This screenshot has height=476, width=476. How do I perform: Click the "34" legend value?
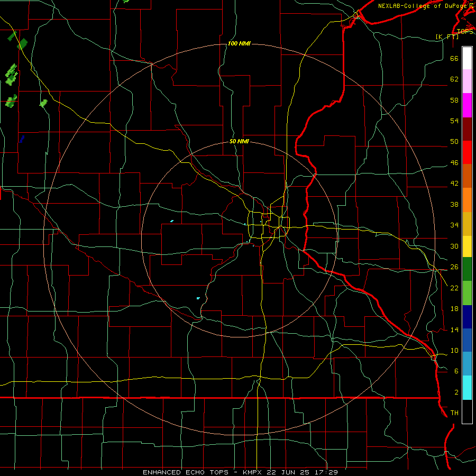coord(454,225)
